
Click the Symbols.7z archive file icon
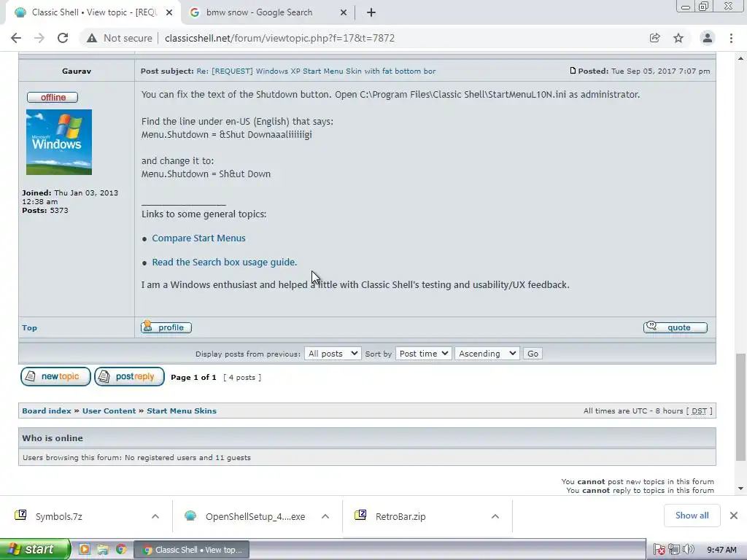[20, 516]
